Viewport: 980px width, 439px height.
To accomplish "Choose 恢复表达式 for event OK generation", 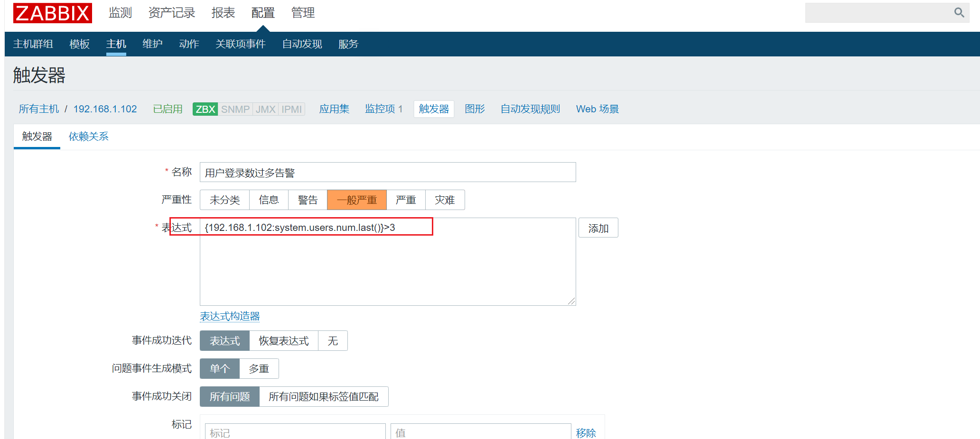I will (x=283, y=341).
